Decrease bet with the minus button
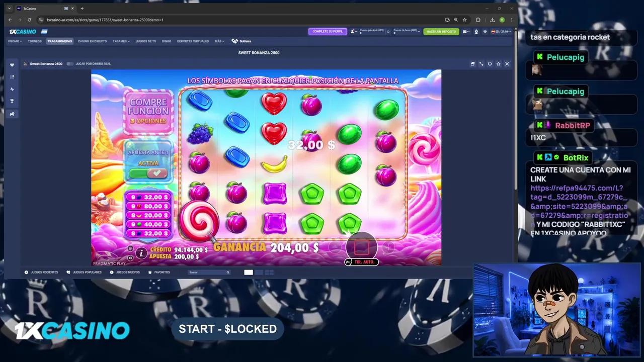The width and height of the screenshot is (644, 362). coord(335,246)
